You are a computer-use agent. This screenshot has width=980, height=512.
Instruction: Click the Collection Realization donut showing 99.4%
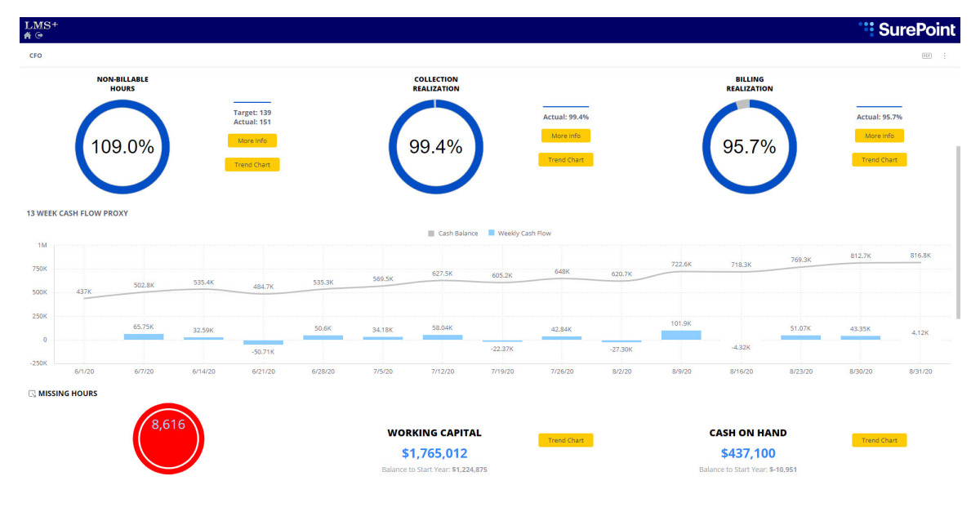point(435,145)
